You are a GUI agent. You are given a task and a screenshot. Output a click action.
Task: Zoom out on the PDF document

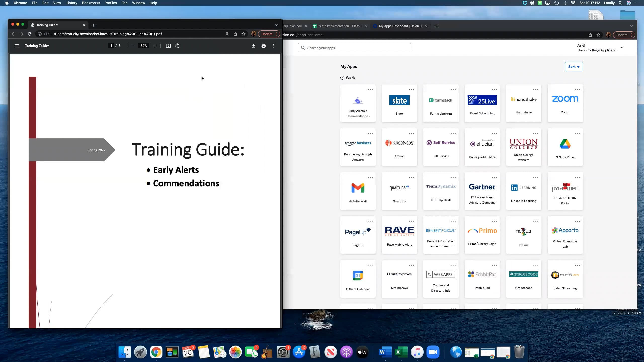pyautogui.click(x=133, y=46)
